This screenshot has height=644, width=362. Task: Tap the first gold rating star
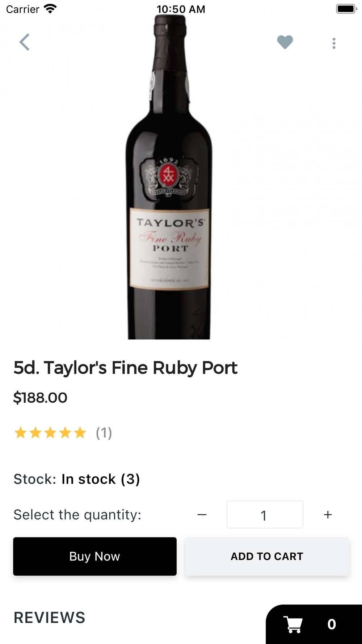pos(21,433)
